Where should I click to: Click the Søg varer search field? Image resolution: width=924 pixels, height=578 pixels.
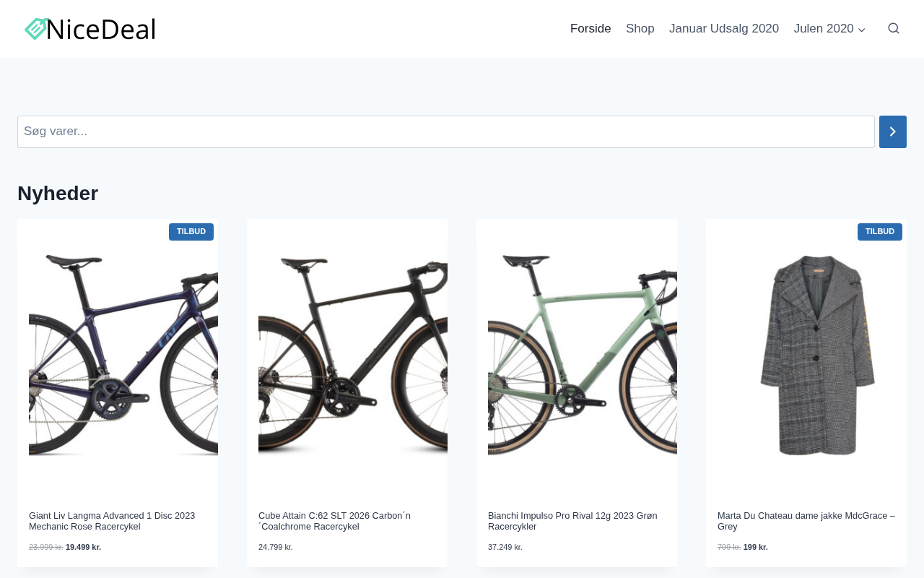point(445,131)
